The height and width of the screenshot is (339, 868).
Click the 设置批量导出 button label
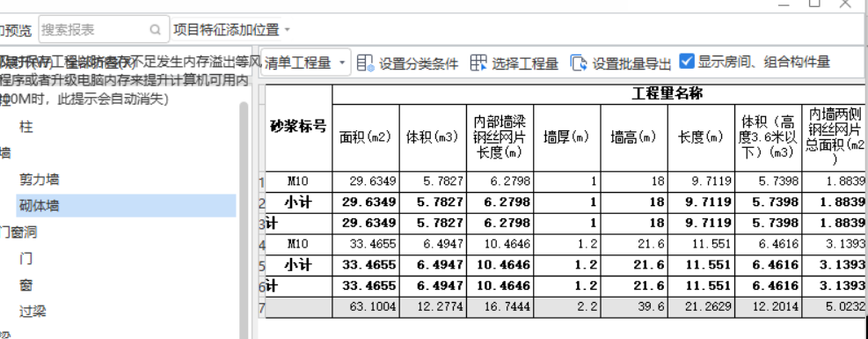point(631,63)
